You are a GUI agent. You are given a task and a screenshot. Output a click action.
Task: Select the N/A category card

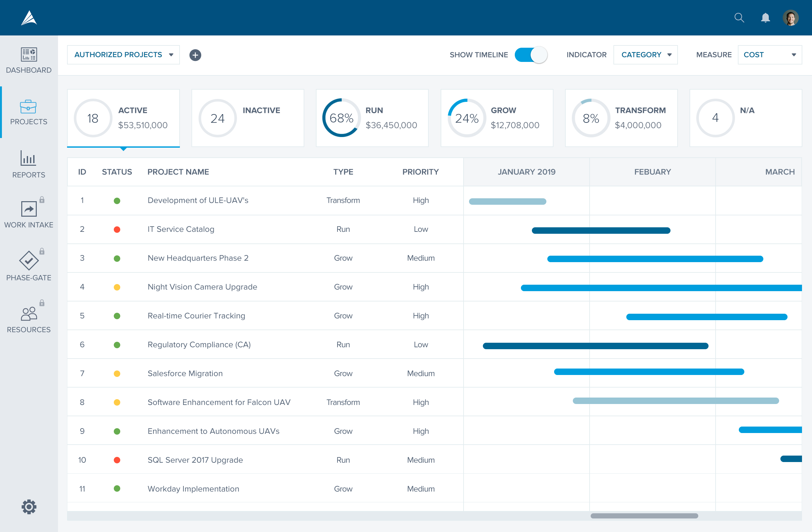(746, 118)
